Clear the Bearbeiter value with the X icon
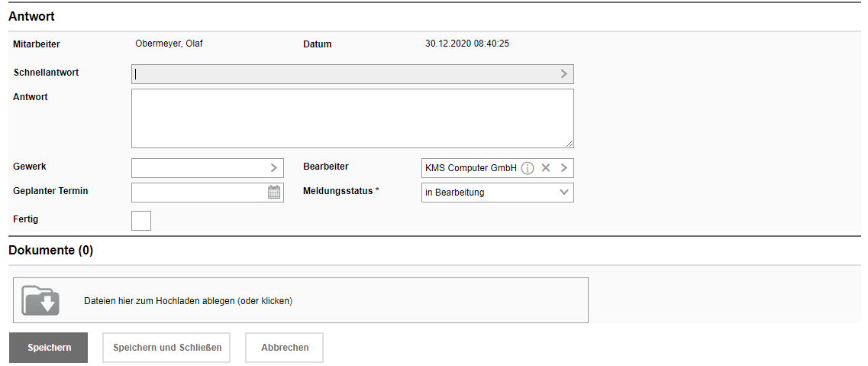Image resolution: width=868 pixels, height=366 pixels. pyautogui.click(x=546, y=168)
